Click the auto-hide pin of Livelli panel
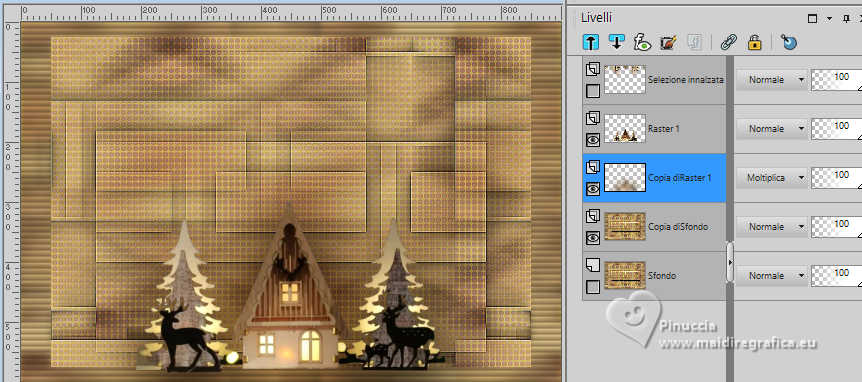Image resolution: width=862 pixels, height=382 pixels. [846, 19]
